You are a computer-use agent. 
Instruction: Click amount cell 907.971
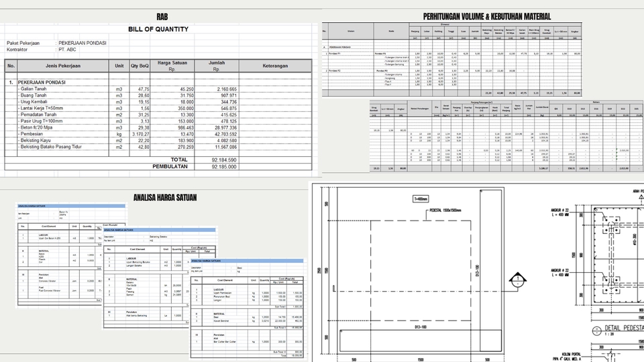pyautogui.click(x=229, y=96)
